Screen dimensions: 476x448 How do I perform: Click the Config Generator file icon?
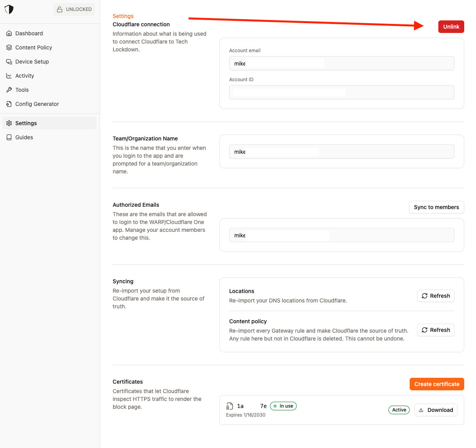pyautogui.click(x=9, y=104)
